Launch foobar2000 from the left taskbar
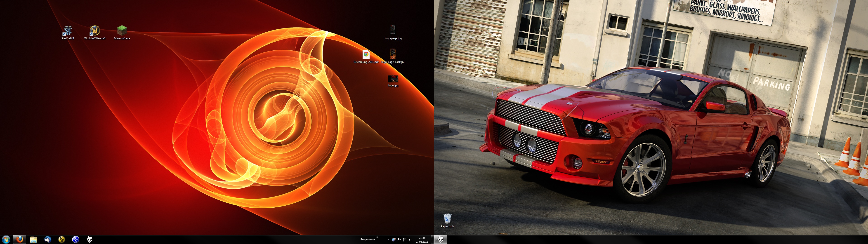Image resolution: width=868 pixels, height=244 pixels. click(90, 239)
